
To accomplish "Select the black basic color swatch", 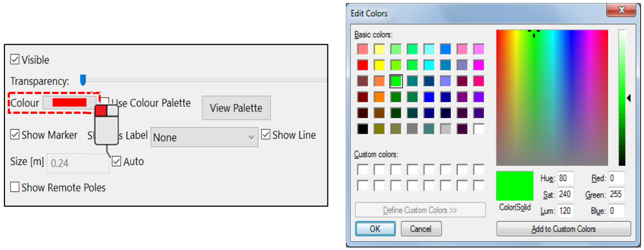I will [363, 129].
